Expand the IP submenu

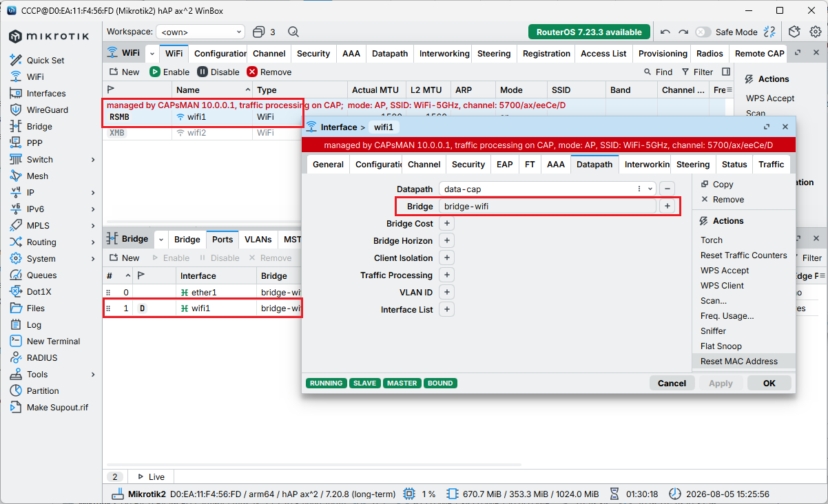pos(93,192)
